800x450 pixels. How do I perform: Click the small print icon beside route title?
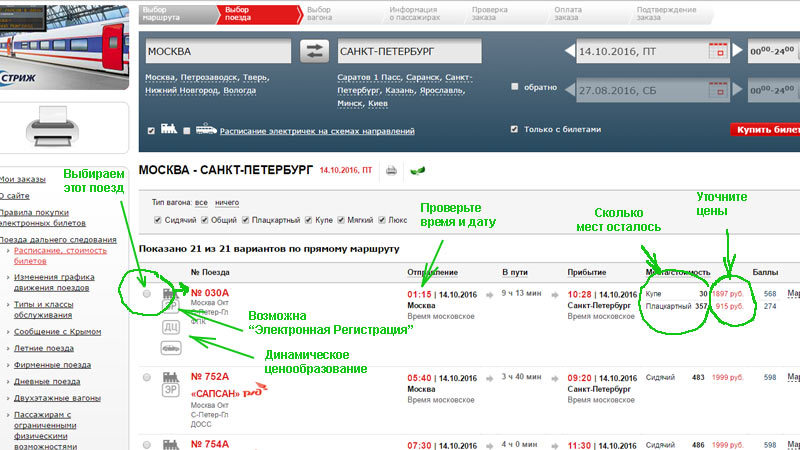(x=392, y=170)
